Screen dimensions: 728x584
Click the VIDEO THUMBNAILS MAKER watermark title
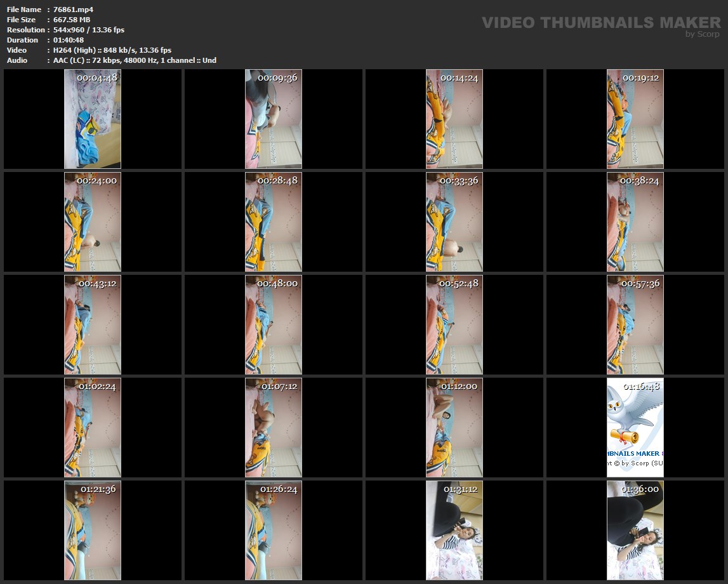click(600, 23)
